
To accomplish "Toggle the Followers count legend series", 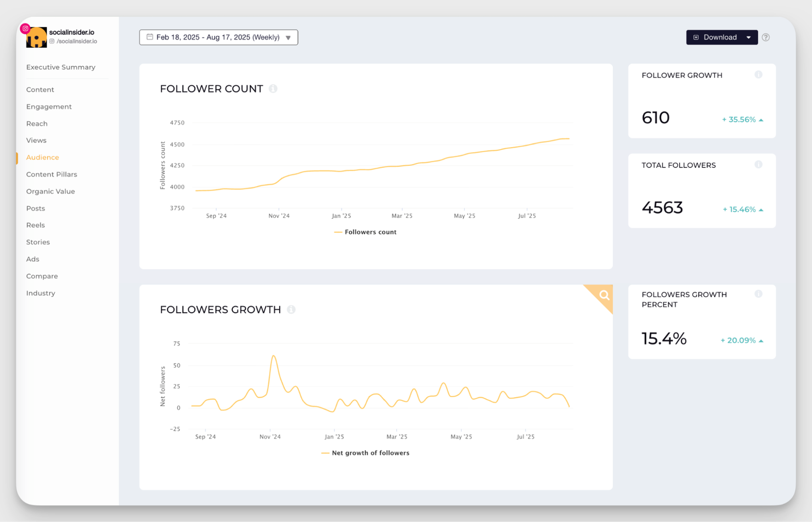I will [x=365, y=232].
